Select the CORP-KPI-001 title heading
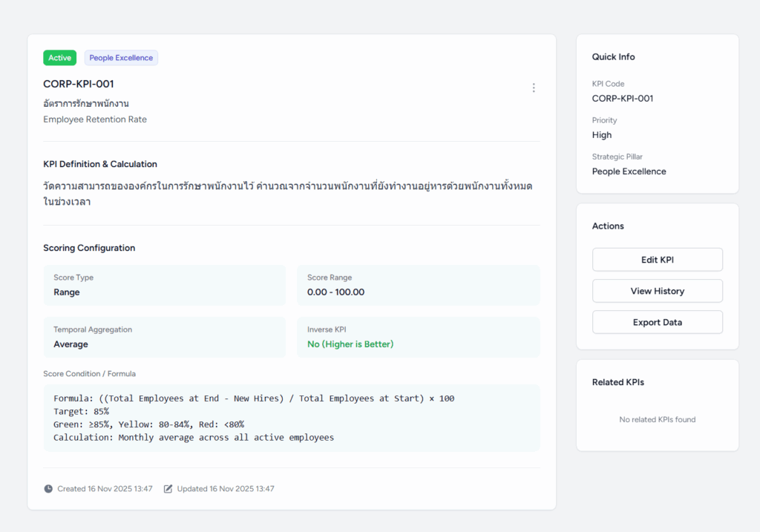The image size is (760, 532). click(x=79, y=84)
